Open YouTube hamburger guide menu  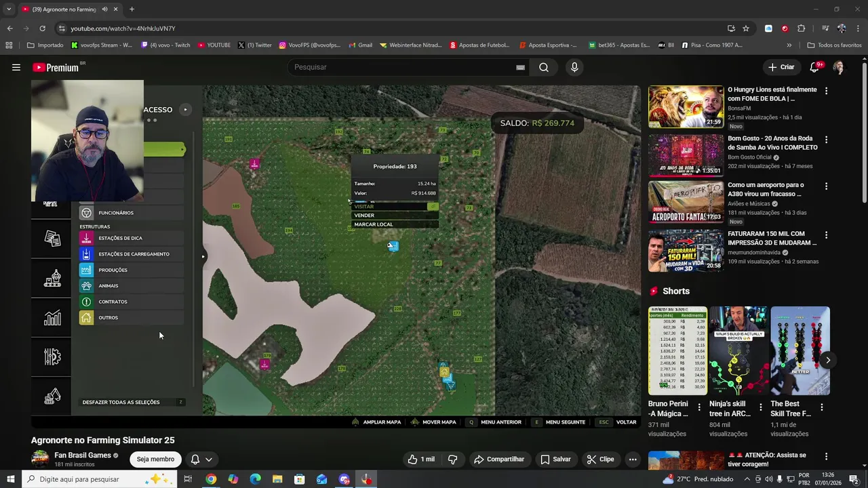point(16,67)
